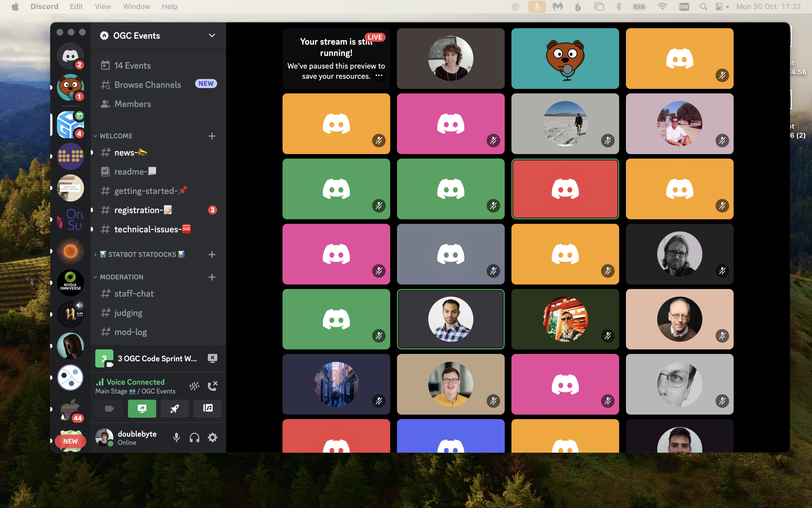This screenshot has width=812, height=508.
Task: Select the speaking man in checkered shirt tile
Action: point(451,319)
